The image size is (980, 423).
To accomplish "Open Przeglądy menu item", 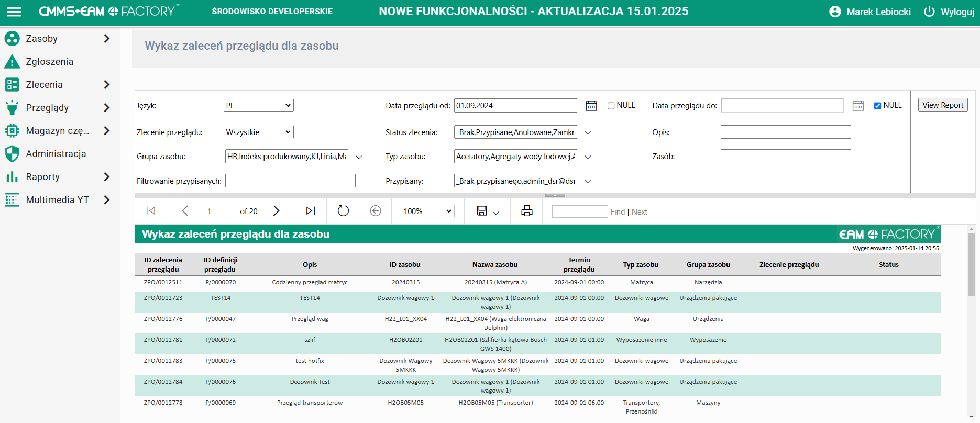I will point(48,107).
